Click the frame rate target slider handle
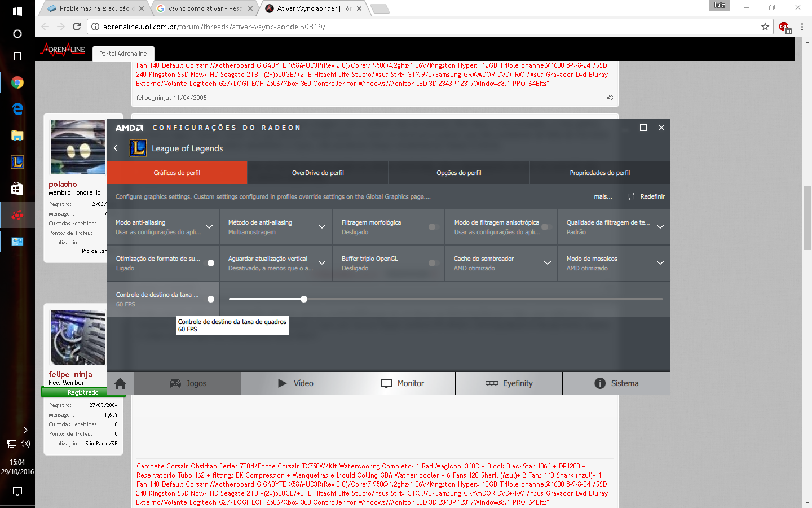 coord(304,299)
